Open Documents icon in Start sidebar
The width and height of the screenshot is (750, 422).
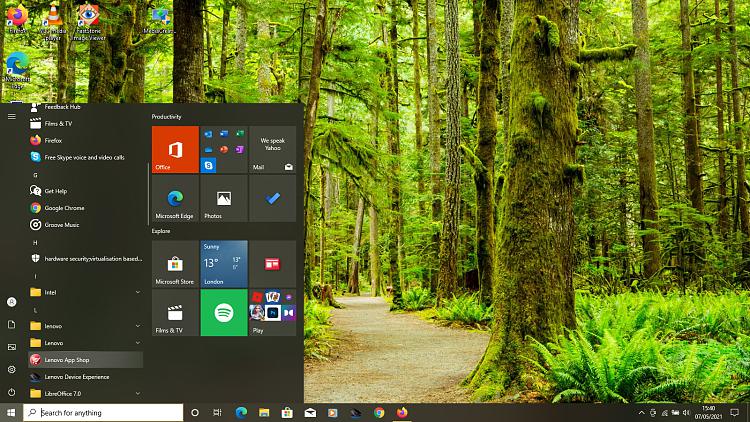[11, 324]
